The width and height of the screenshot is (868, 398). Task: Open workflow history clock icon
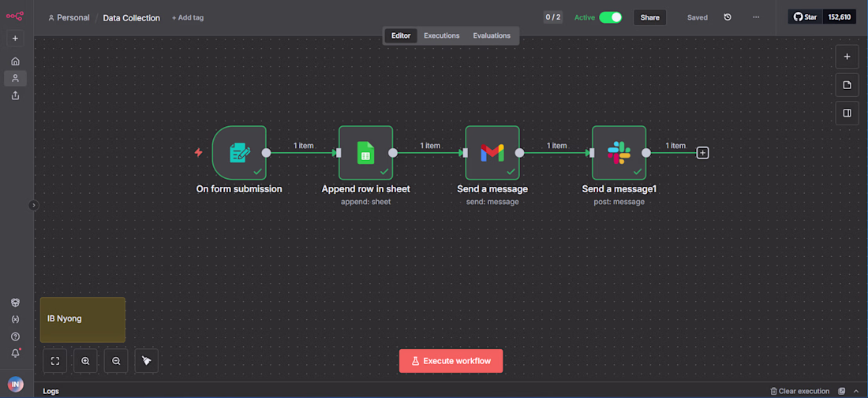pos(728,17)
